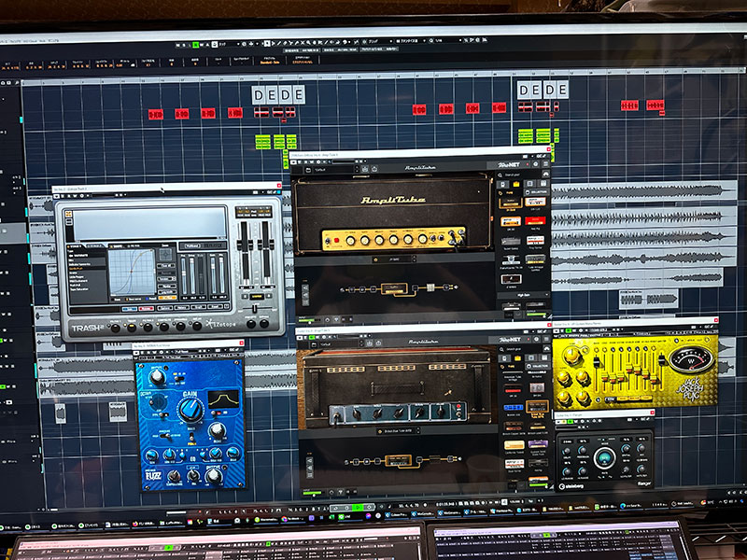Open ToneNET in lower AmpliTube window

pyautogui.click(x=510, y=340)
